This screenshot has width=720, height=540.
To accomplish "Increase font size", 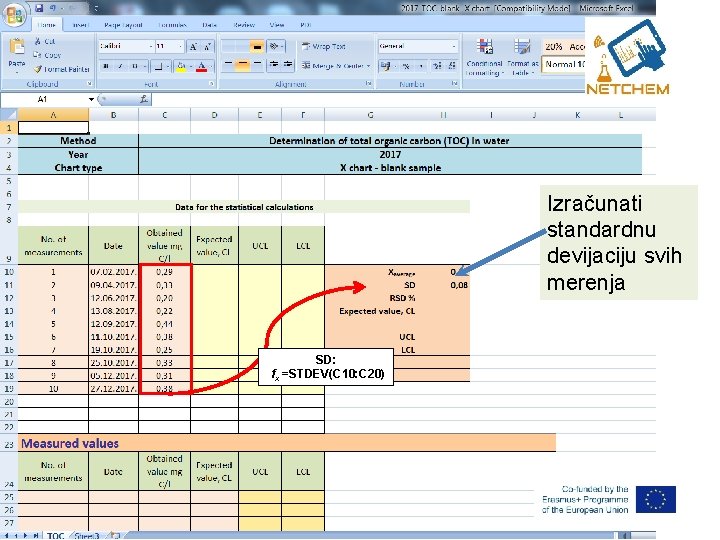I will tap(194, 46).
